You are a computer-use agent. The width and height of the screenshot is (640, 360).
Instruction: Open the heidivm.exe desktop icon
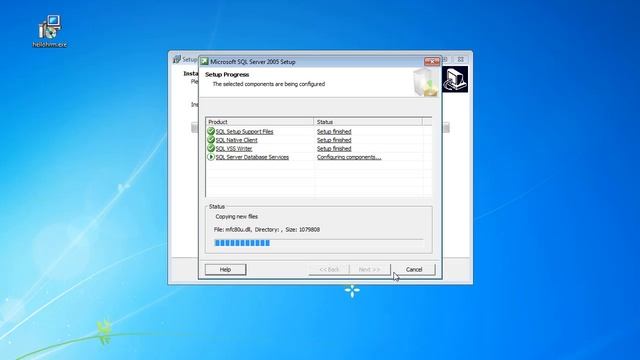[50, 31]
